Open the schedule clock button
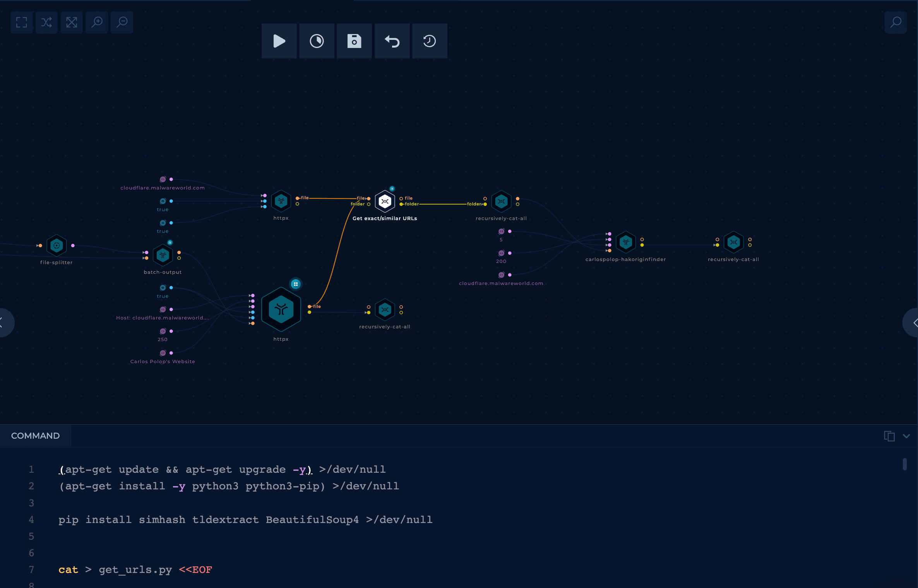918x588 pixels. (x=317, y=41)
